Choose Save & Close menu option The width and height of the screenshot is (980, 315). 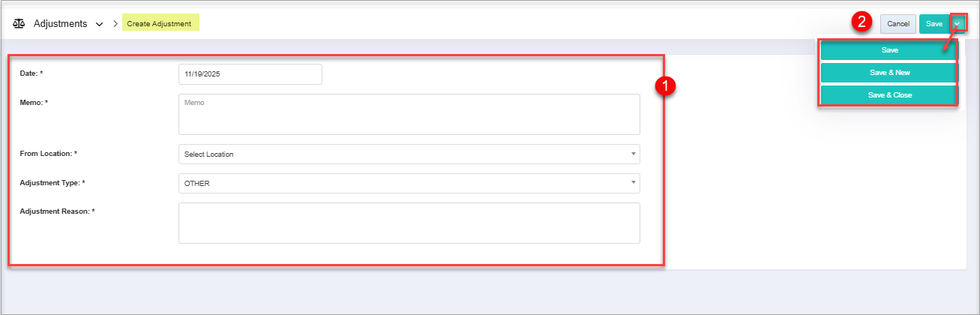tap(889, 95)
